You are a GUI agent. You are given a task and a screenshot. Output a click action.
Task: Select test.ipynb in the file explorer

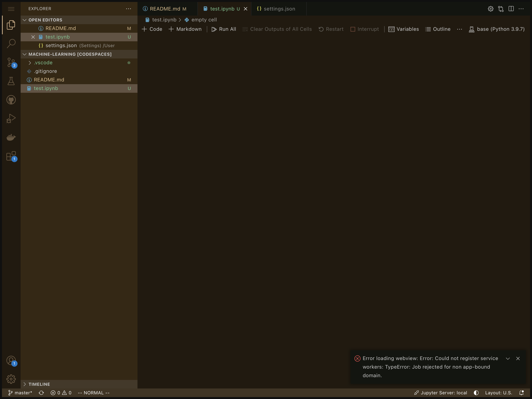[46, 88]
